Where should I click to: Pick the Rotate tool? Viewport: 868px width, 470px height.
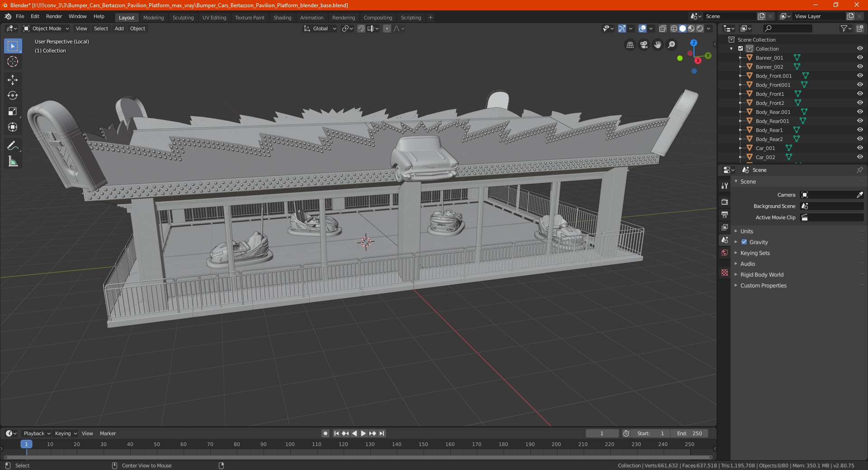[13, 95]
